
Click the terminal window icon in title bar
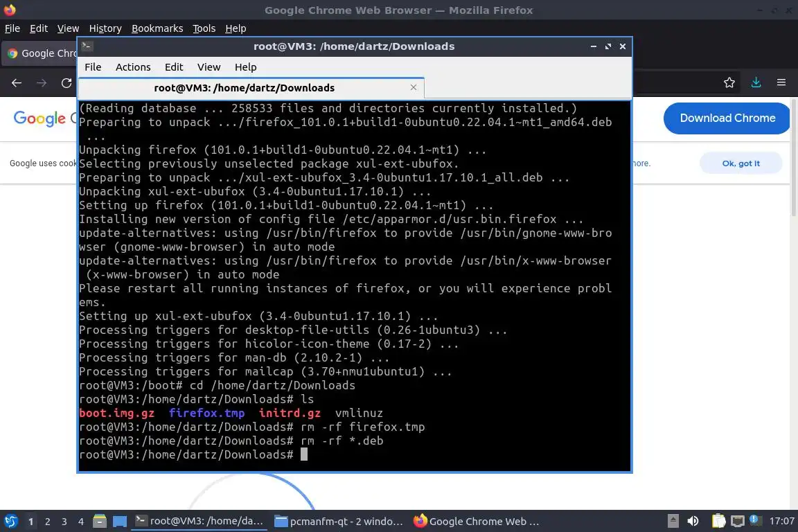click(x=87, y=46)
